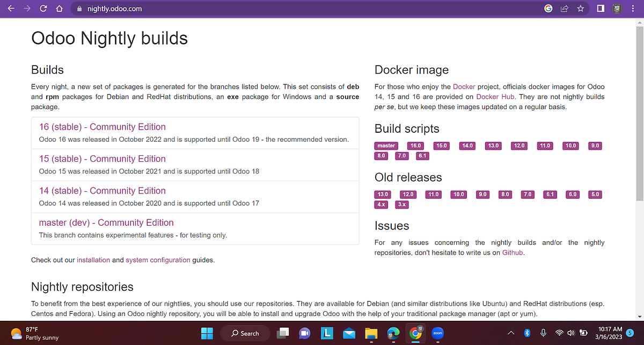Launch the Mail app from the taskbar
Image resolution: width=644 pixels, height=345 pixels.
pos(349,333)
